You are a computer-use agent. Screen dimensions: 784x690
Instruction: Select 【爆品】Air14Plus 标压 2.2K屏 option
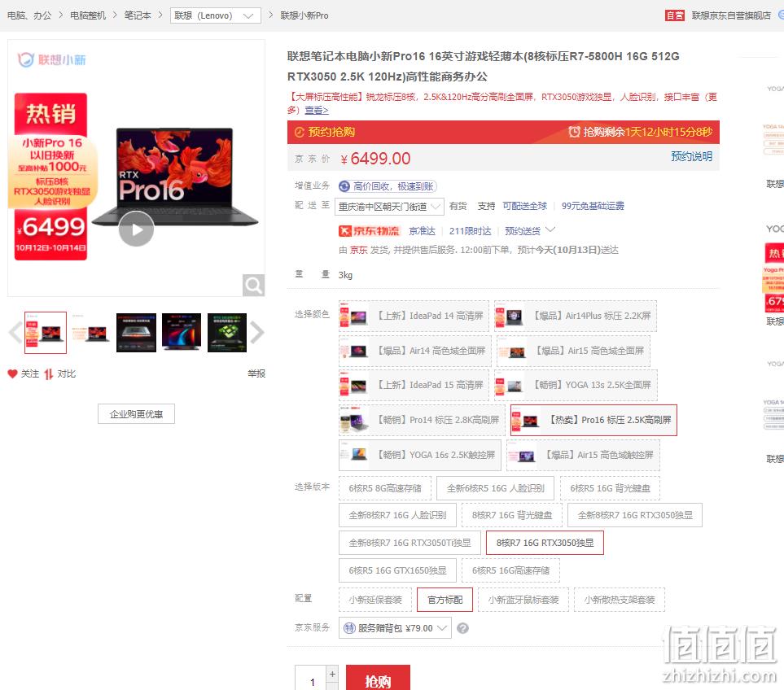[x=576, y=316]
